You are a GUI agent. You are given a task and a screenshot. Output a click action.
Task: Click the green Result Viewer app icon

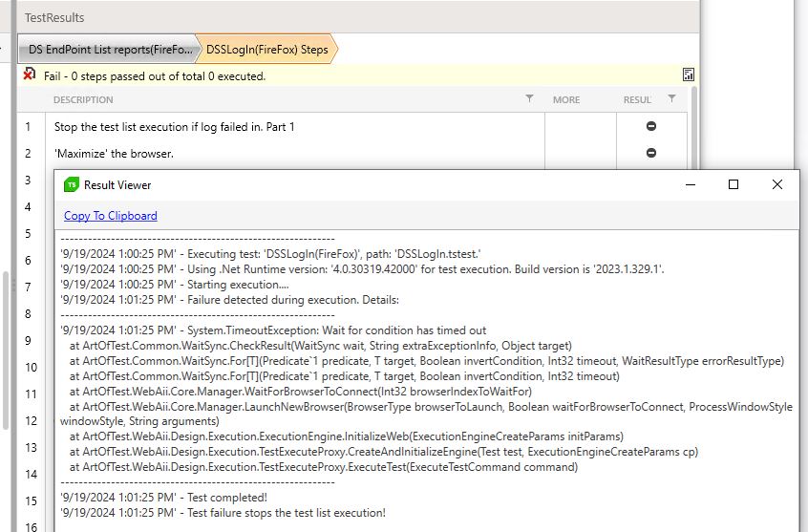tap(72, 185)
